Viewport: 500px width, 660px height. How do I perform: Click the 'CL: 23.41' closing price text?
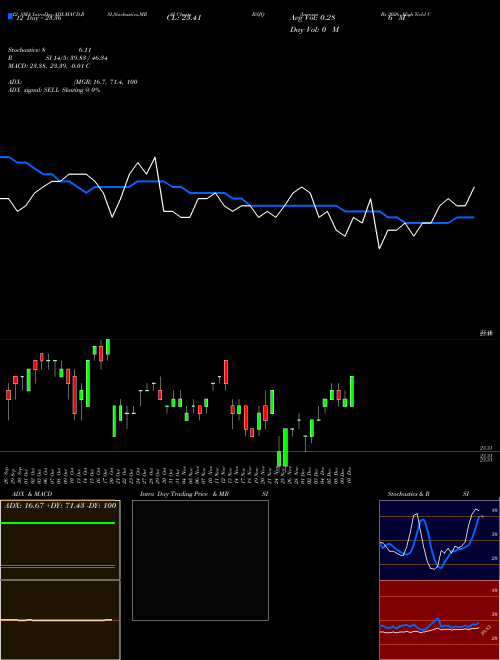(184, 18)
